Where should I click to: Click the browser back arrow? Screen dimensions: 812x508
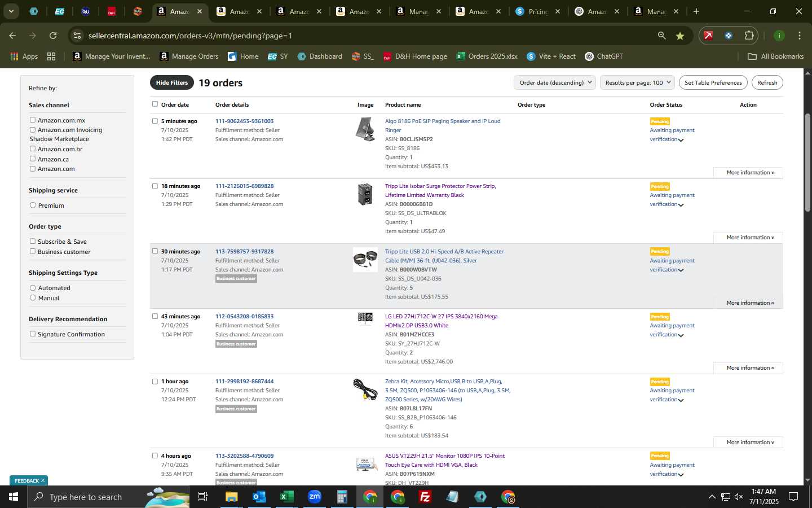tap(12, 36)
